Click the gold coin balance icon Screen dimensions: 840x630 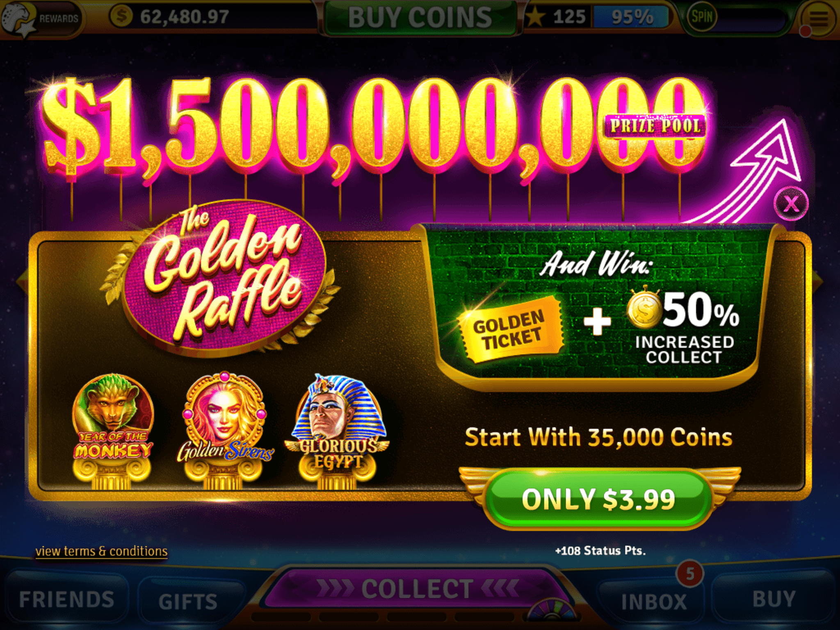coord(121,17)
